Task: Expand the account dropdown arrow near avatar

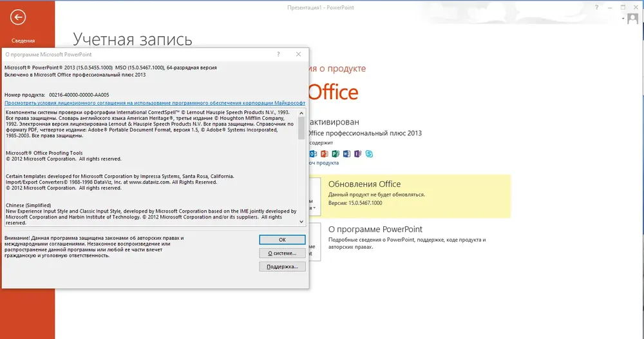Action: (x=623, y=19)
